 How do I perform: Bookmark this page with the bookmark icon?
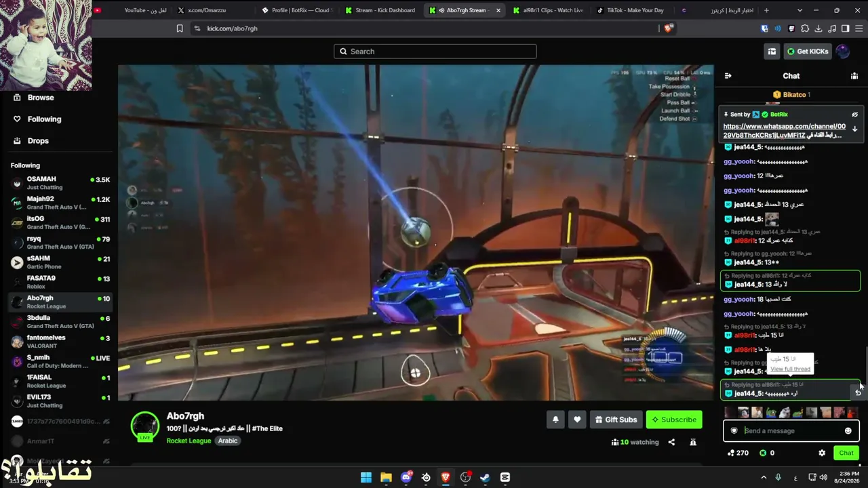coord(180,28)
